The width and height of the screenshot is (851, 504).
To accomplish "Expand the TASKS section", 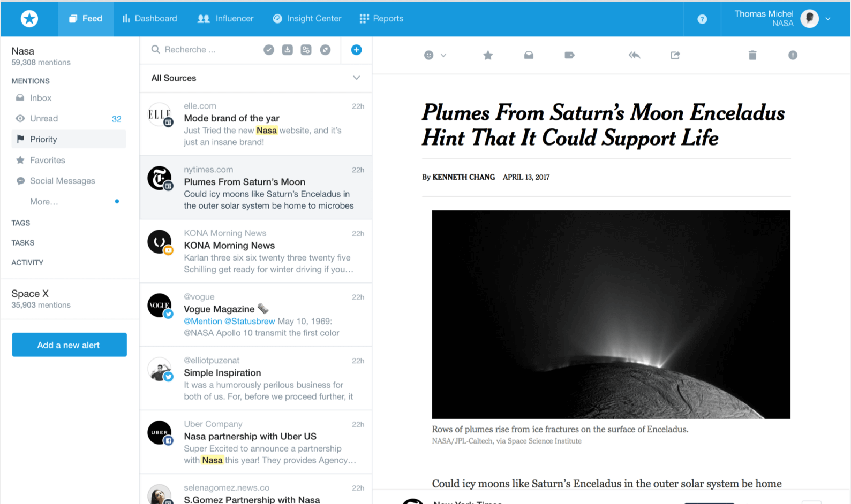I will [23, 242].
